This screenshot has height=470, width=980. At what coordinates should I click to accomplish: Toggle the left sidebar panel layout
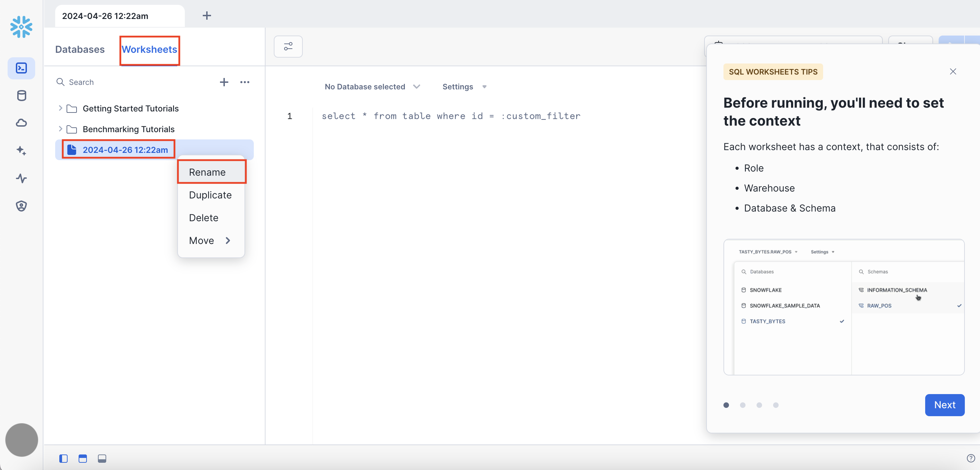(63, 459)
